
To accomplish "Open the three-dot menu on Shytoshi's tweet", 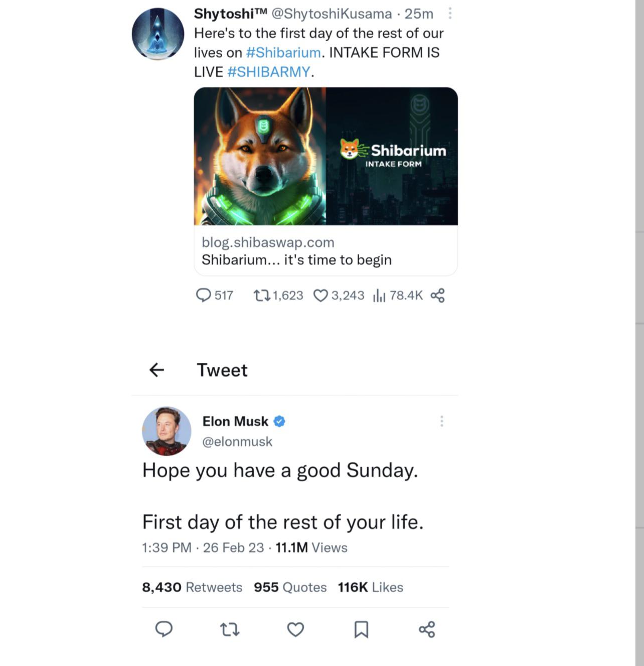I will click(x=450, y=14).
